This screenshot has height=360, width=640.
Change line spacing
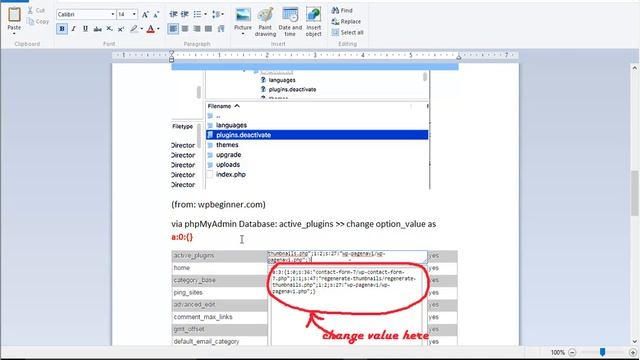pos(216,14)
